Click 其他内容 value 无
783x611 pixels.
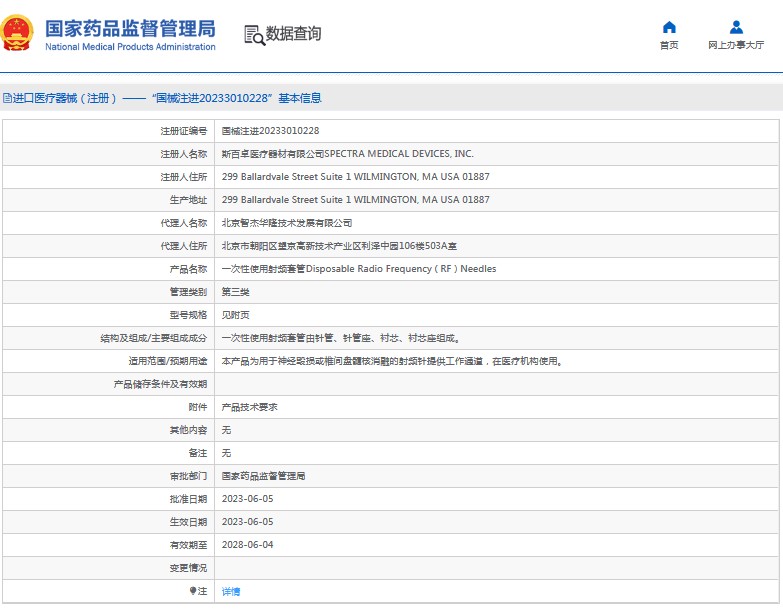pyautogui.click(x=226, y=430)
